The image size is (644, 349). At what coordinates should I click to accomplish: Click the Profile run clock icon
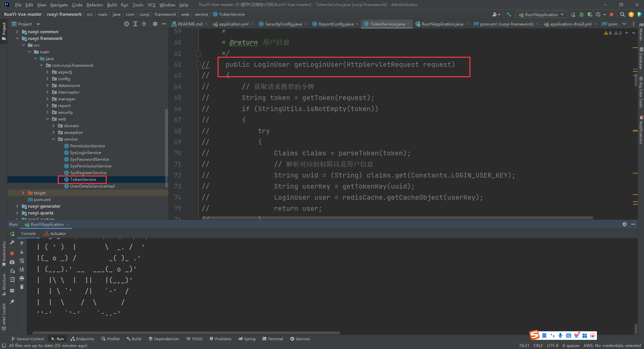(x=598, y=14)
